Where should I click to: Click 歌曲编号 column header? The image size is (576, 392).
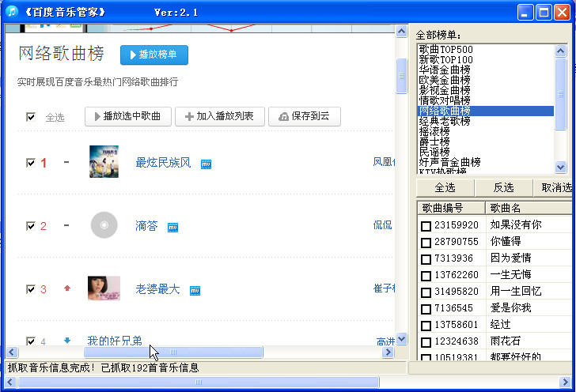coord(451,208)
